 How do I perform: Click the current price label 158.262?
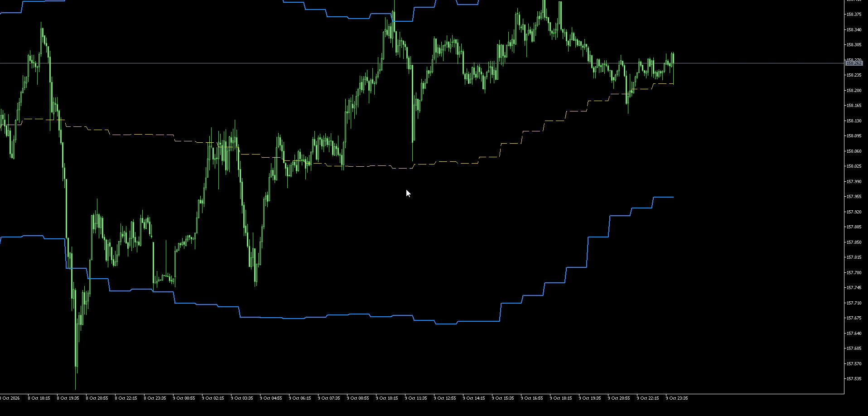click(x=854, y=63)
